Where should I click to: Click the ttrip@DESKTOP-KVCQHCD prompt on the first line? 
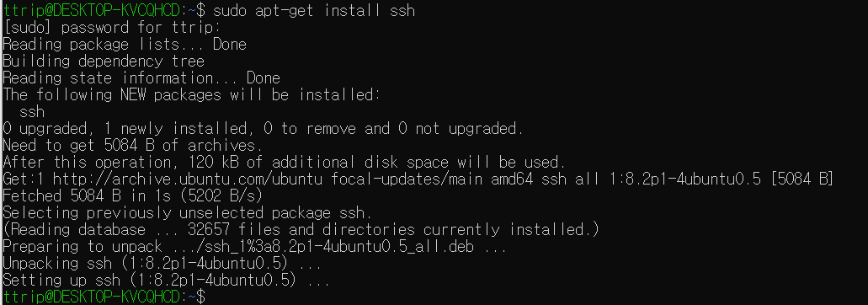point(91,10)
